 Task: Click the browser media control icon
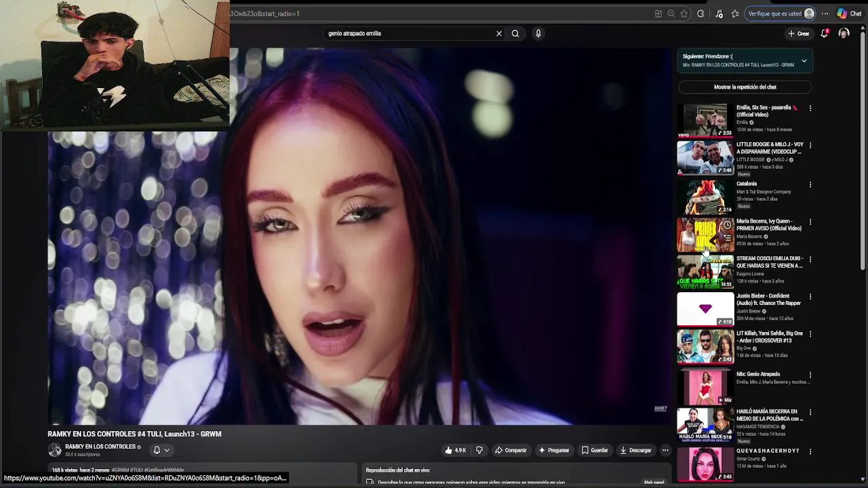click(719, 14)
